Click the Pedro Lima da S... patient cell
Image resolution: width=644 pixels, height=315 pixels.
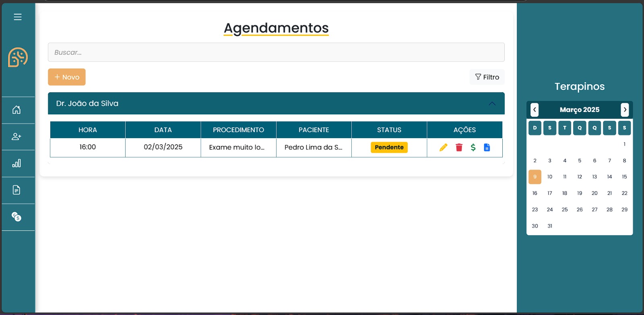point(314,147)
